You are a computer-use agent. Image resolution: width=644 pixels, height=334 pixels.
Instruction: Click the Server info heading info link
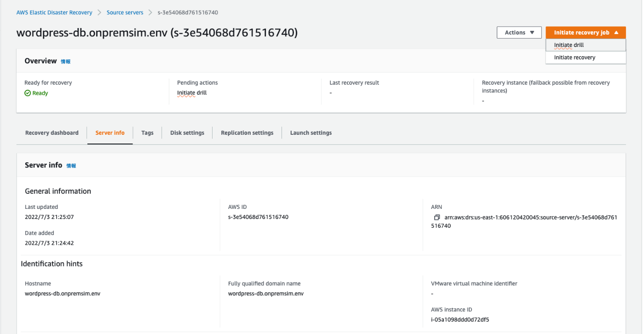[71, 166]
